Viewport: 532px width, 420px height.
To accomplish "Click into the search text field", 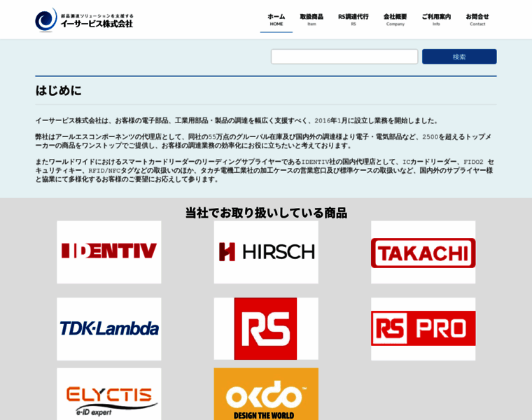I will 344,56.
